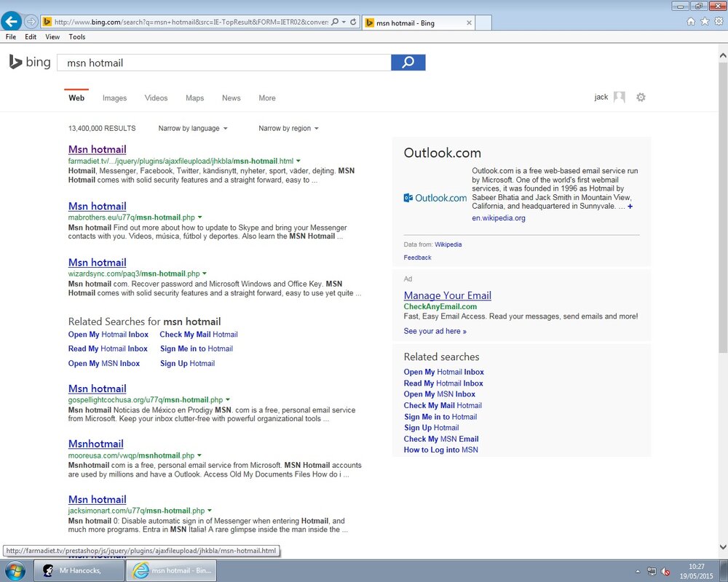The image size is (728, 582).
Task: Open the farmadiet.tv Msn hotmail result
Action: [x=97, y=149]
